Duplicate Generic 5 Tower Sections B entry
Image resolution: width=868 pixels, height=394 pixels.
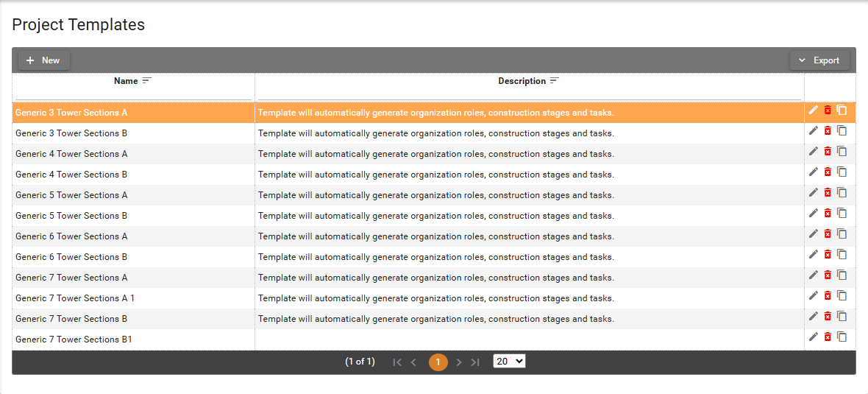tap(842, 213)
